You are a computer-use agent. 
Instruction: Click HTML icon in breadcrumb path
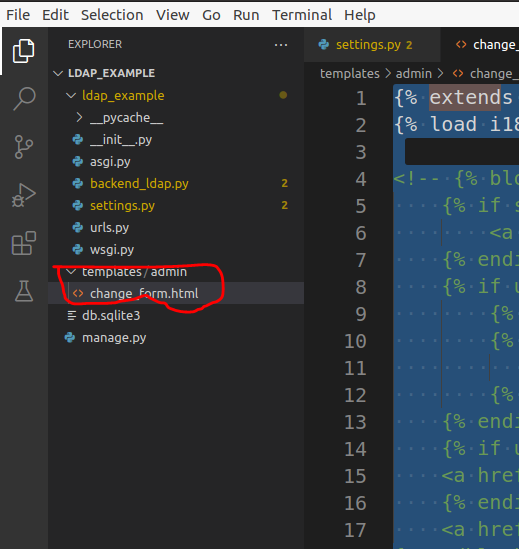[x=458, y=74]
